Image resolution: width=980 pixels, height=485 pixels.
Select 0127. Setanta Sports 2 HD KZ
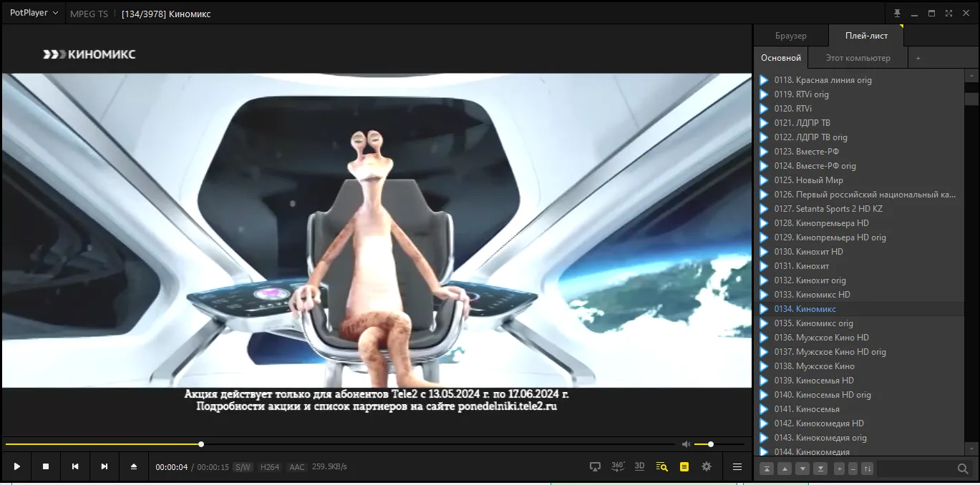click(859, 209)
